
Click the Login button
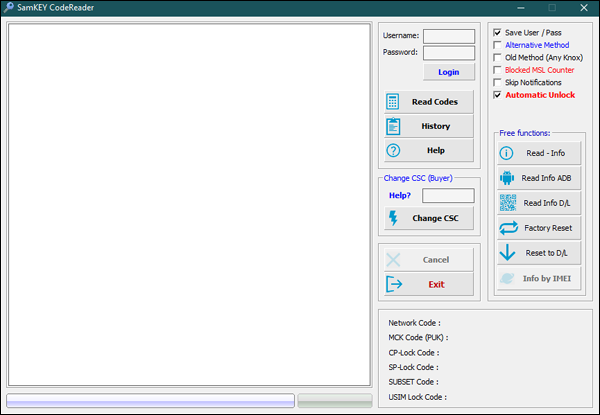(x=448, y=72)
